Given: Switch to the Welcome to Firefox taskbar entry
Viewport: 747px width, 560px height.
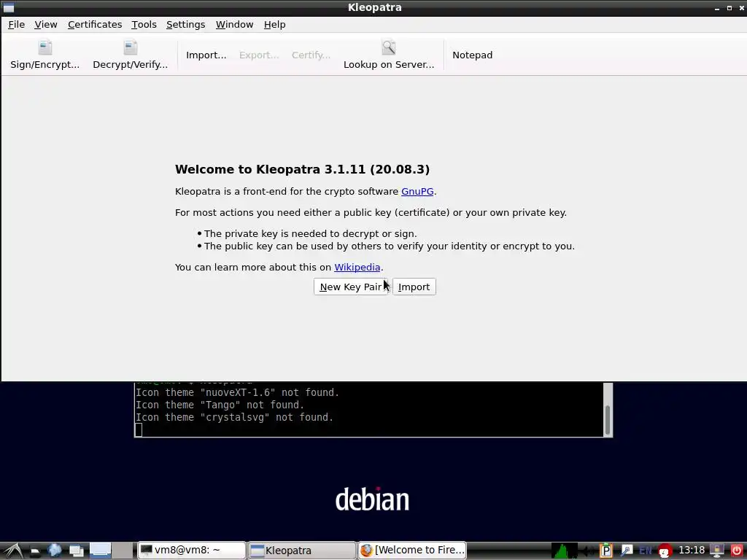Looking at the screenshot, I should click(412, 550).
